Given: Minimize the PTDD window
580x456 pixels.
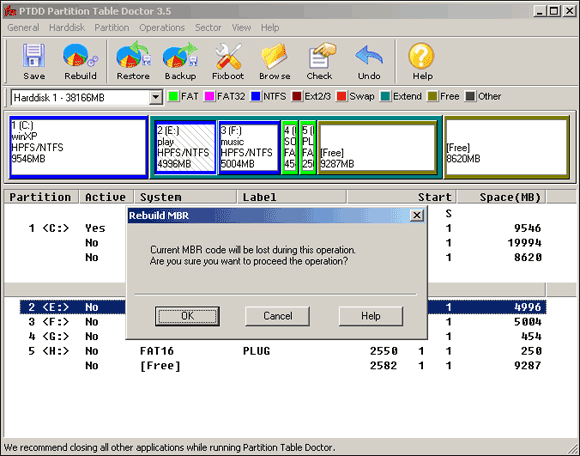Looking at the screenshot, I should pos(540,11).
